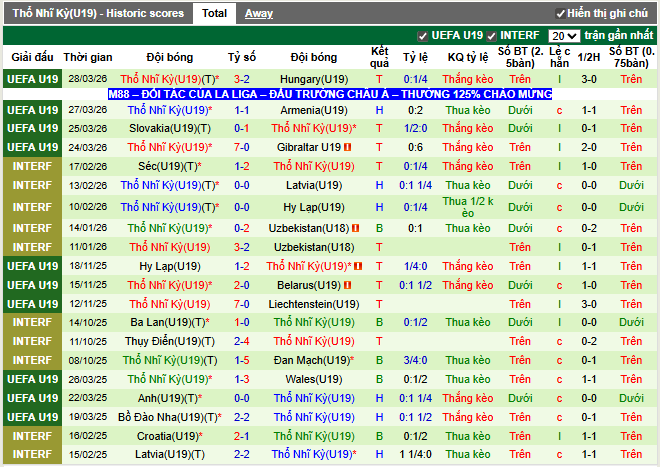Click the 3-2 score against Hungary(U19)
Screen dimensions: 660x467
[242, 79]
